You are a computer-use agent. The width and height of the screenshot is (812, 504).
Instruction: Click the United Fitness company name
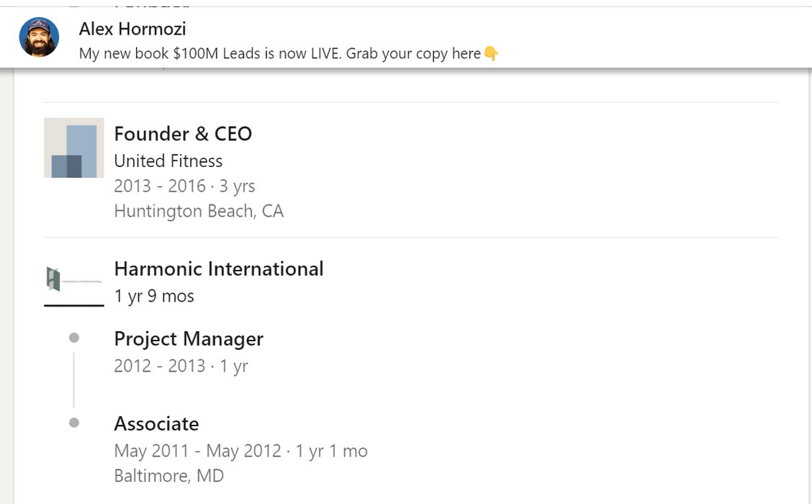click(x=168, y=161)
